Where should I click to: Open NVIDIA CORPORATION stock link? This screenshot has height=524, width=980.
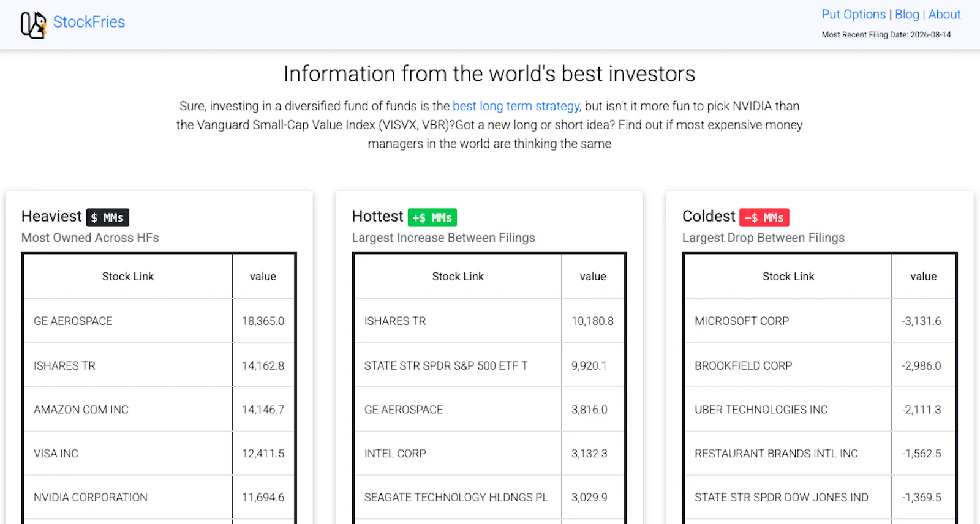[91, 497]
